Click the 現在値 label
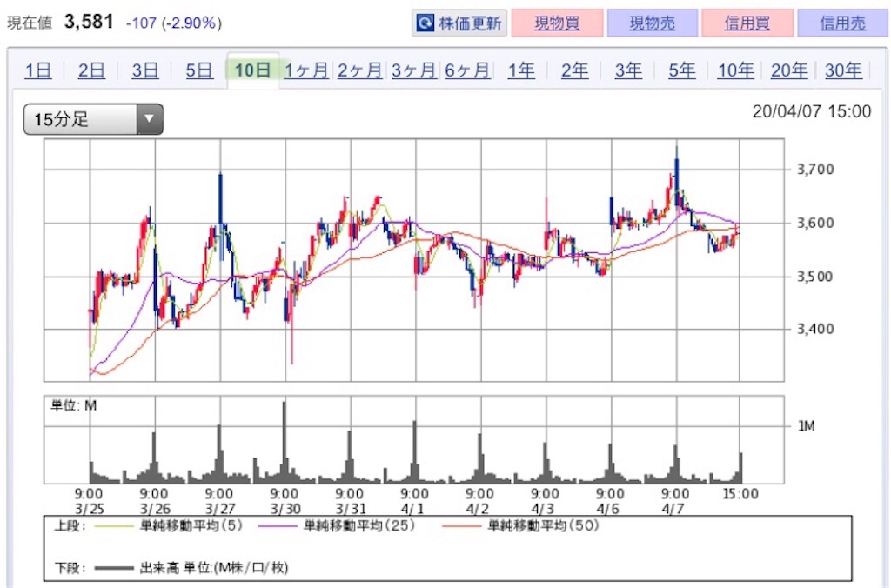 [30, 23]
